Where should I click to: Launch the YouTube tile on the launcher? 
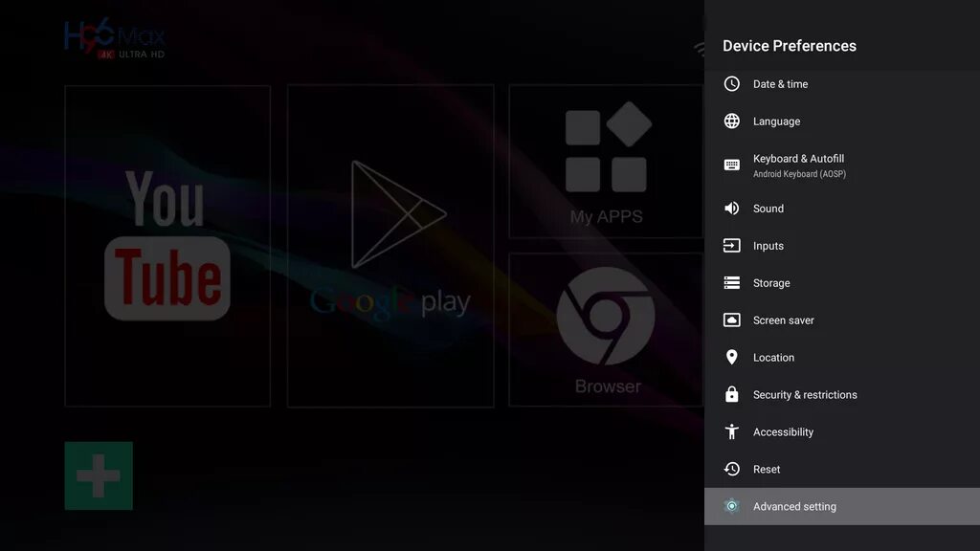(167, 246)
